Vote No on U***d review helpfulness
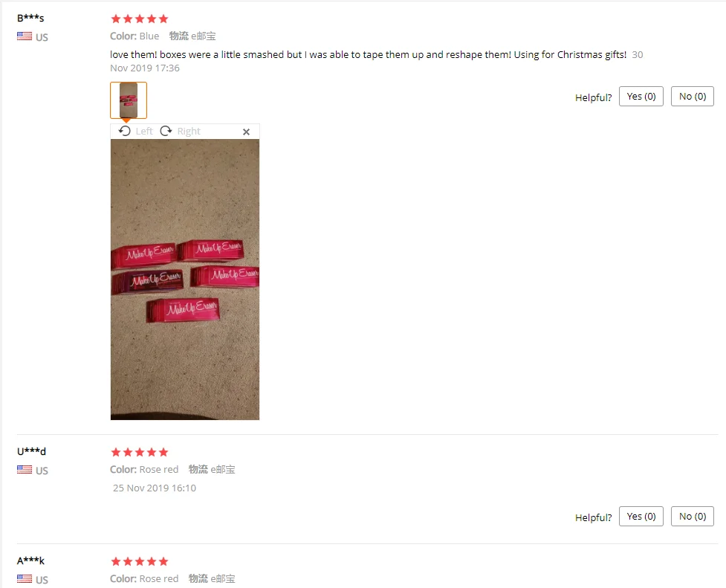The height and width of the screenshot is (588, 726). [693, 516]
